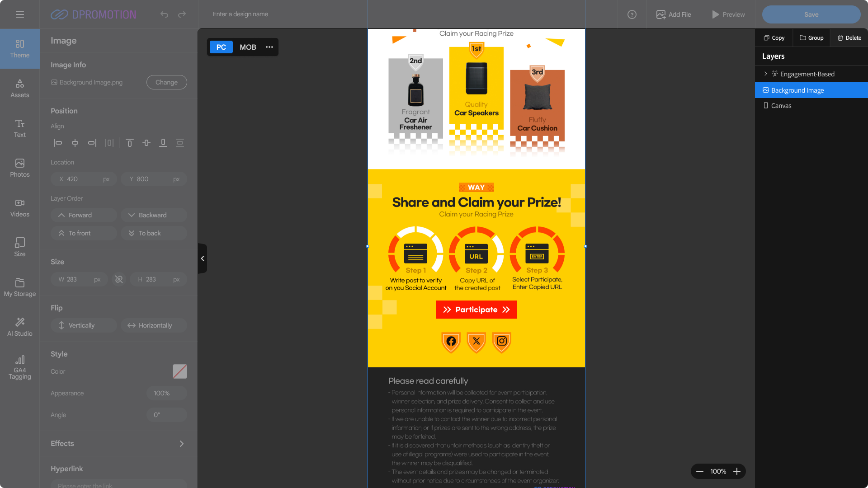Open the GA4 Tagging panel
The height and width of the screenshot is (488, 868).
click(x=20, y=367)
